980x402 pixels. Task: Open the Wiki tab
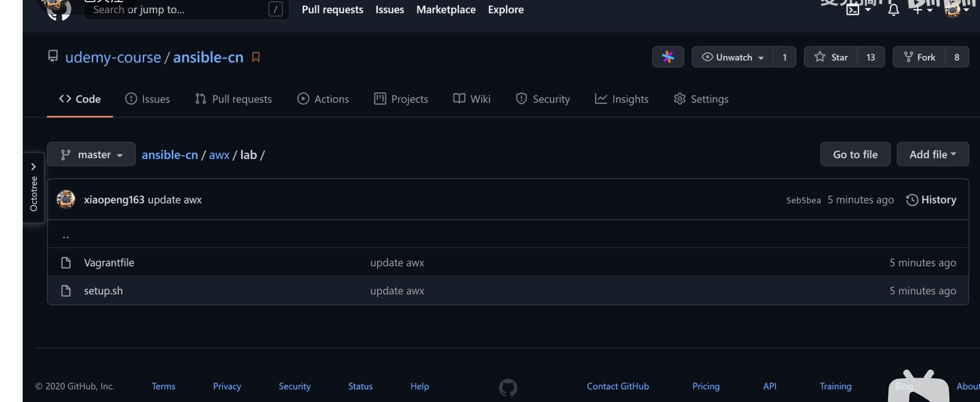pyautogui.click(x=472, y=99)
